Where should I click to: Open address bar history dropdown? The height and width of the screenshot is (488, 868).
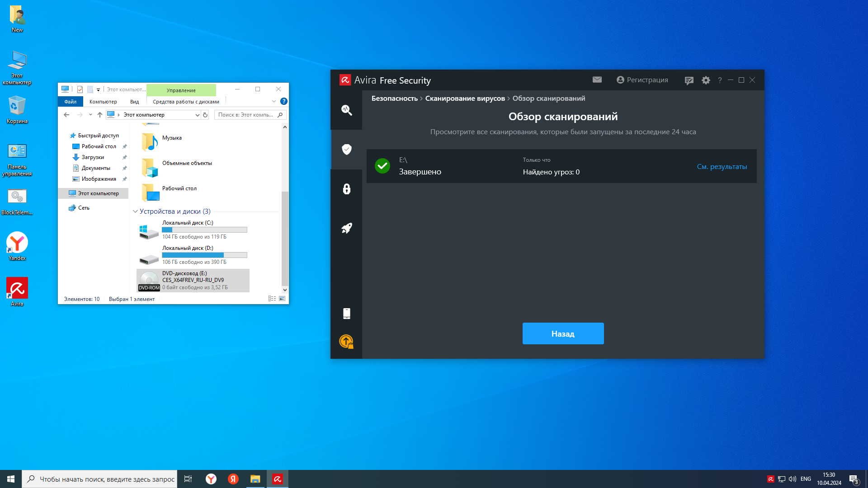point(197,115)
